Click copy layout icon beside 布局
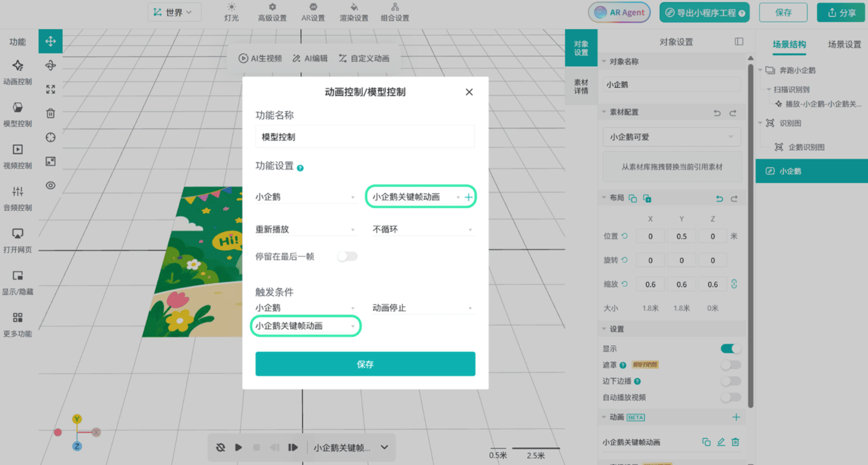 point(632,198)
